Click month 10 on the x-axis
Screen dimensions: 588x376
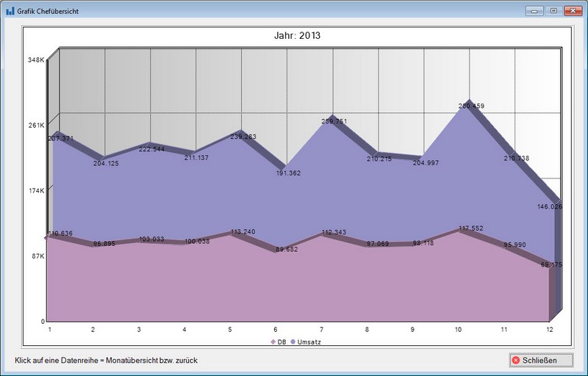(458, 330)
